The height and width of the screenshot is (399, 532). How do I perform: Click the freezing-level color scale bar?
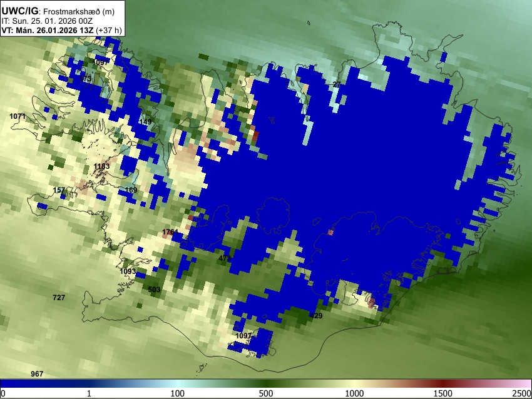pyautogui.click(x=266, y=383)
